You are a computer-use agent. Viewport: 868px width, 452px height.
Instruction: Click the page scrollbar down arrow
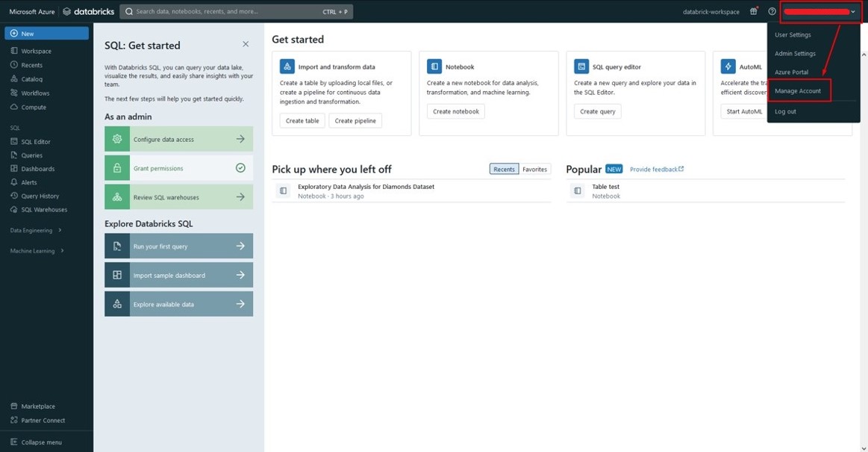(x=864, y=448)
